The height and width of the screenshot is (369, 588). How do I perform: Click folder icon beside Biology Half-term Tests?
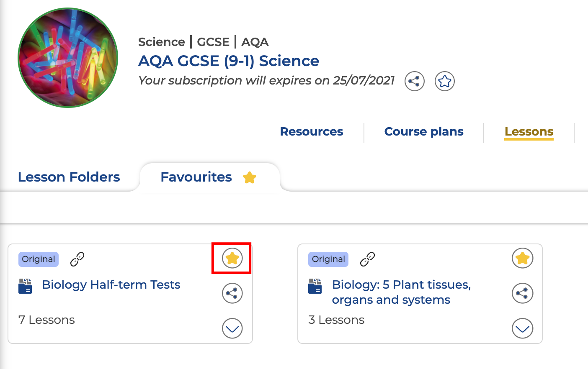25,286
